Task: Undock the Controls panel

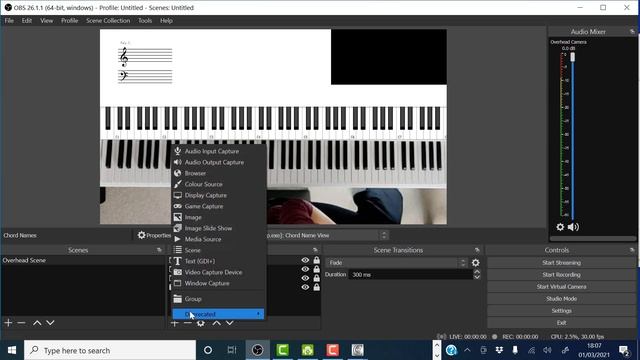Action: 632,250
